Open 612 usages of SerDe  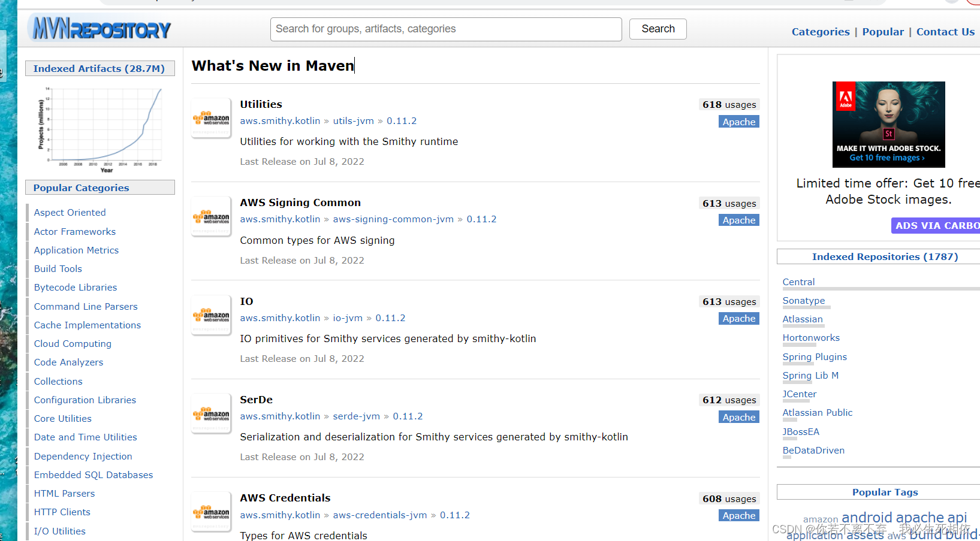coord(729,400)
